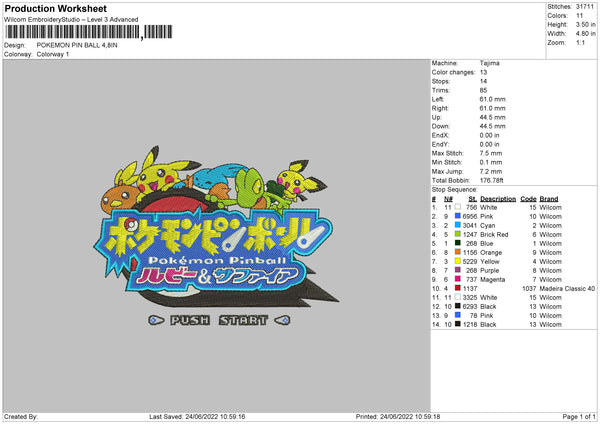The height and width of the screenshot is (424, 600).
Task: Select the '6956 Pink' row description
Action: pos(487,216)
